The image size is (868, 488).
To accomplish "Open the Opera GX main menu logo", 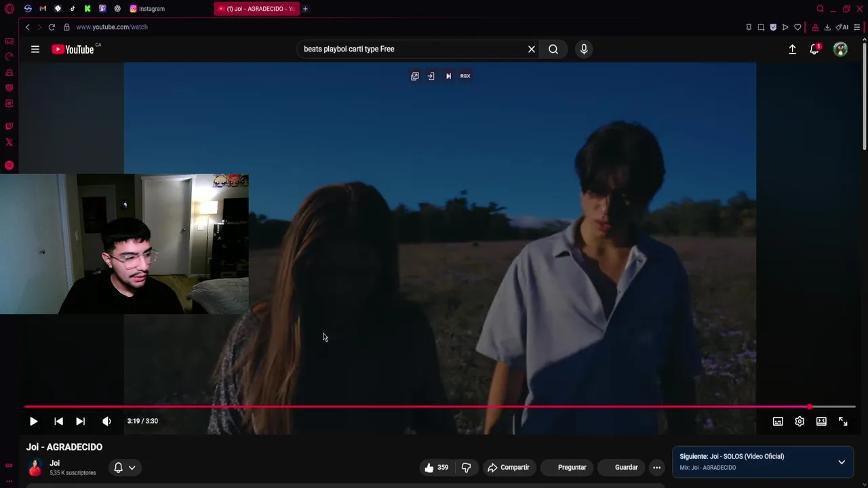I will (9, 9).
